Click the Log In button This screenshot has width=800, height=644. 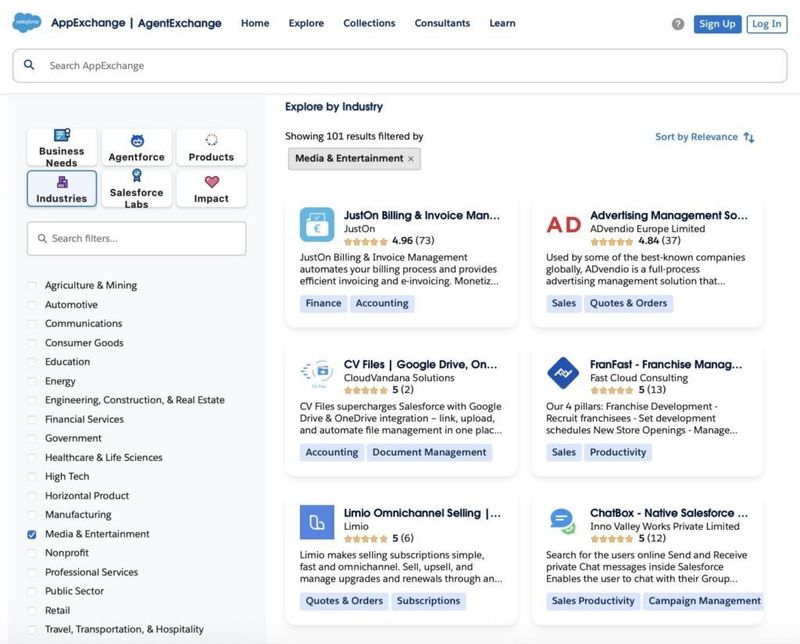pos(767,24)
